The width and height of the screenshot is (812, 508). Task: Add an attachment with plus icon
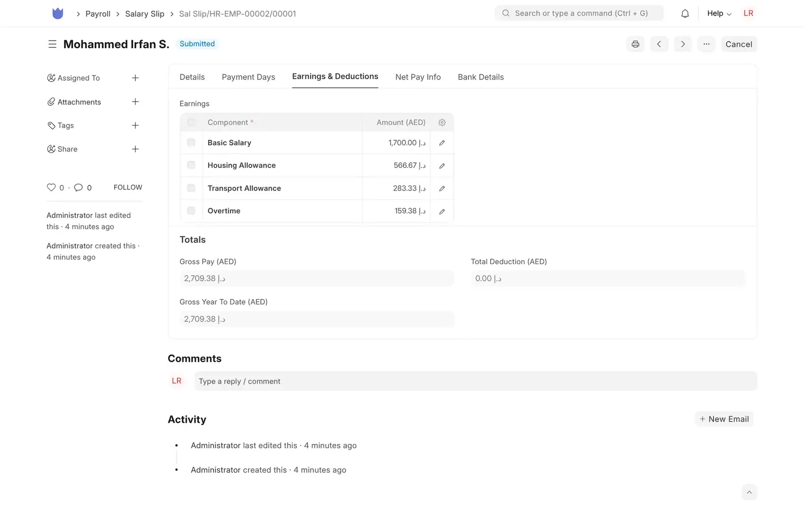136,102
